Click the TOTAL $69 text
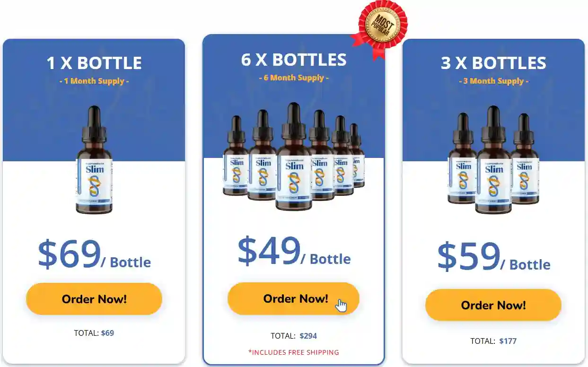This screenshot has height=367, width=588. point(94,333)
